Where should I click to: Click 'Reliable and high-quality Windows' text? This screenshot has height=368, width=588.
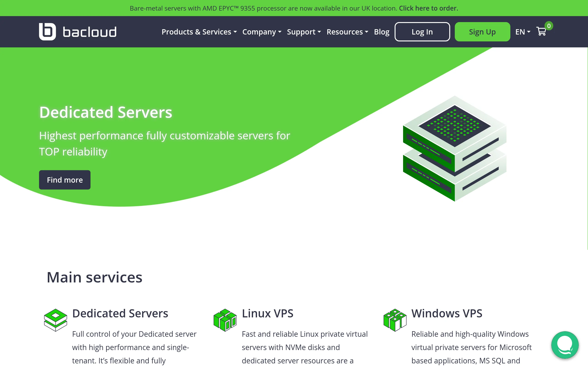point(470,334)
